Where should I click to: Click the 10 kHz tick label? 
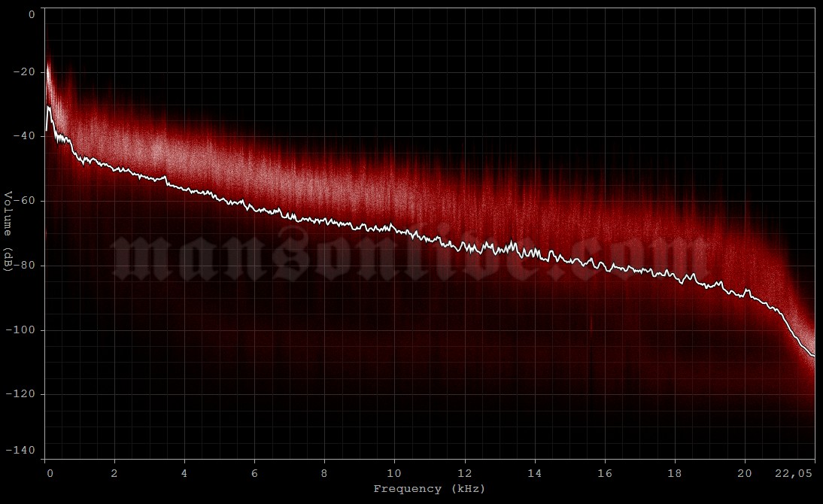(x=392, y=473)
